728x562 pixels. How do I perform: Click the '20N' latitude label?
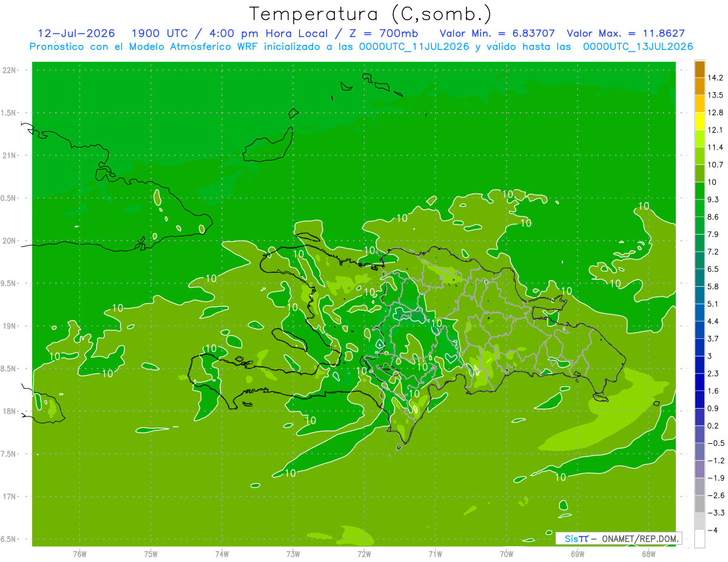9,241
